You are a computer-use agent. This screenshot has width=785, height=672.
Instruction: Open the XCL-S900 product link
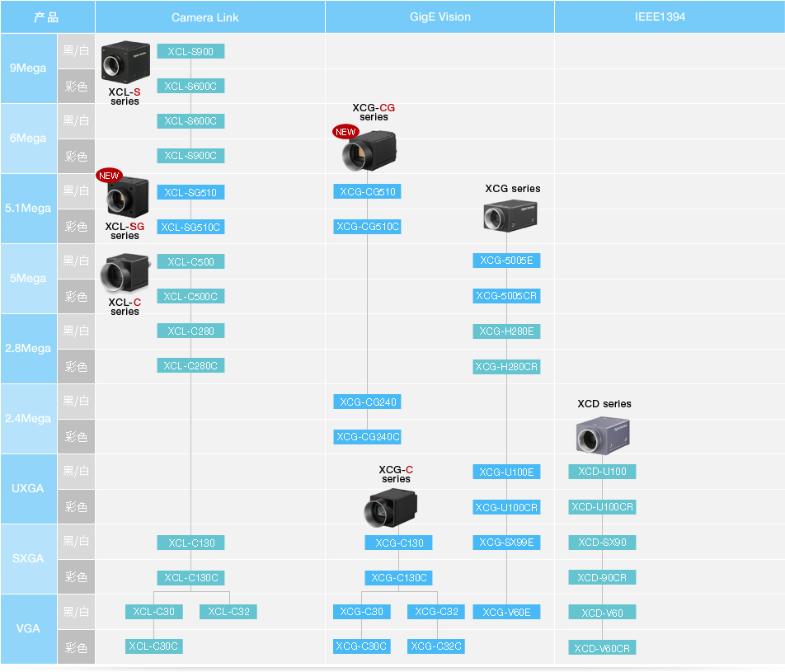pos(190,52)
